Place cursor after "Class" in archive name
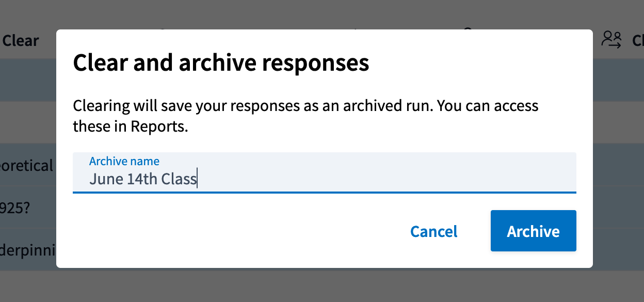The height and width of the screenshot is (302, 644). click(x=197, y=179)
